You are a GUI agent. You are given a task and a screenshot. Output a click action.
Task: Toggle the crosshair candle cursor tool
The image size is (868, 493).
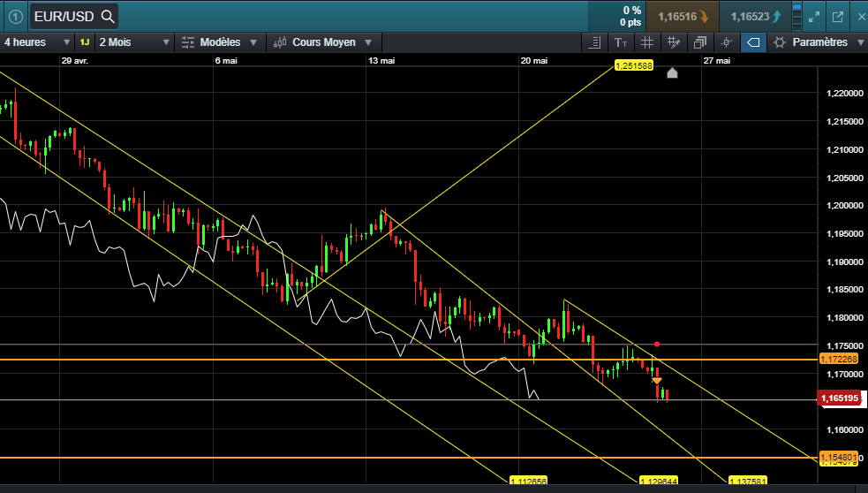click(727, 42)
